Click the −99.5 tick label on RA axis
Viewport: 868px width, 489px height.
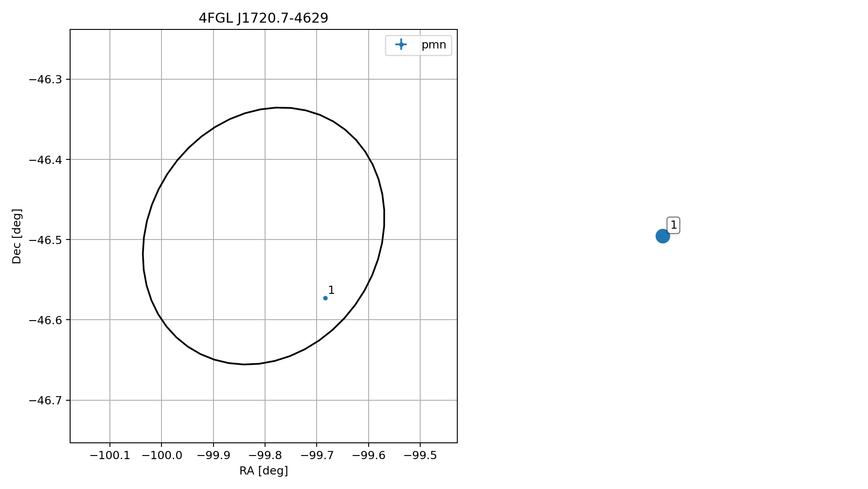point(420,455)
